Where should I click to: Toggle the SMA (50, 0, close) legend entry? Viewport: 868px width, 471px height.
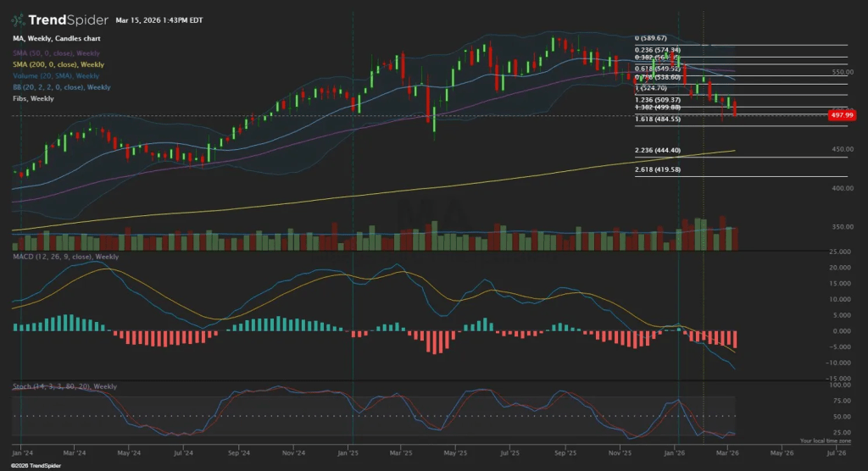point(58,52)
